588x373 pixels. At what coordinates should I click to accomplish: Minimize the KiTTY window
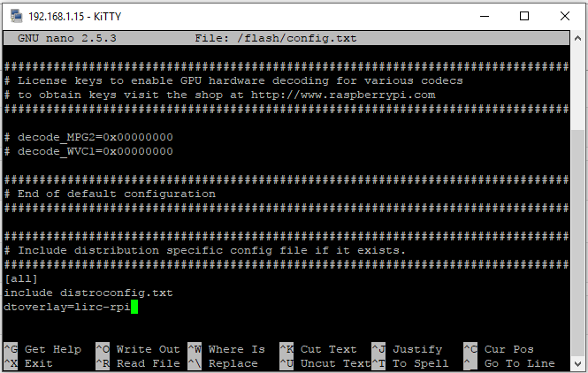[x=485, y=16]
